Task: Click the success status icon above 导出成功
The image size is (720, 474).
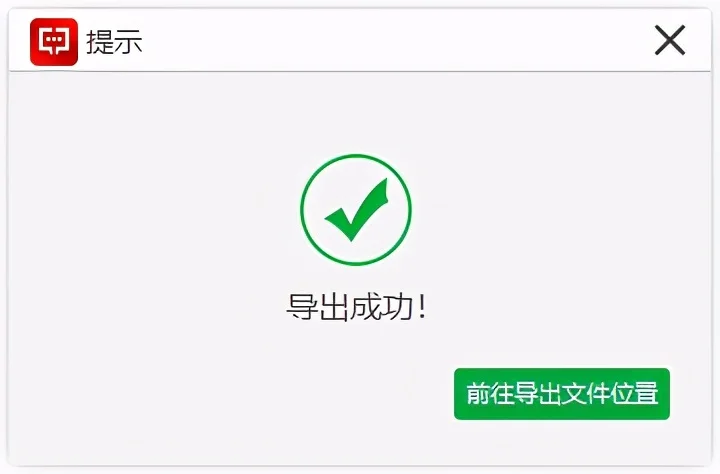Action: [x=356, y=209]
